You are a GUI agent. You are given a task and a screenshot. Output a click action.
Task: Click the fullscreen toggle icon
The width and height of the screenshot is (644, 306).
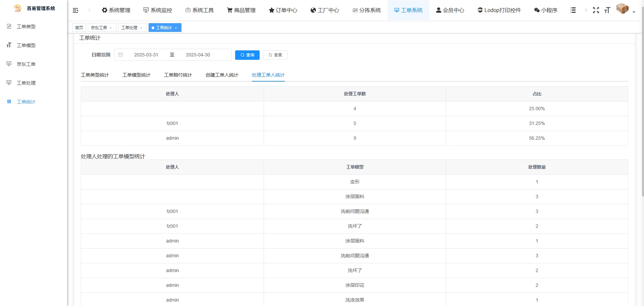(x=596, y=10)
